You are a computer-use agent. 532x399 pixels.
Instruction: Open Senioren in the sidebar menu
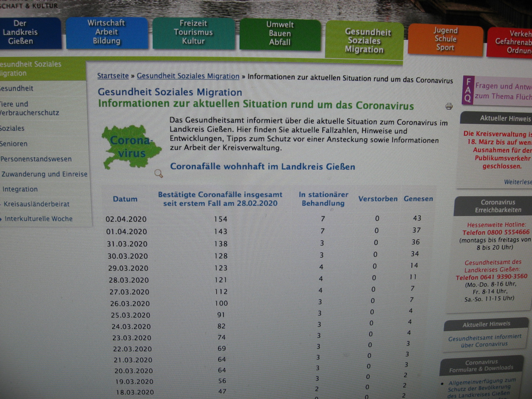[14, 144]
